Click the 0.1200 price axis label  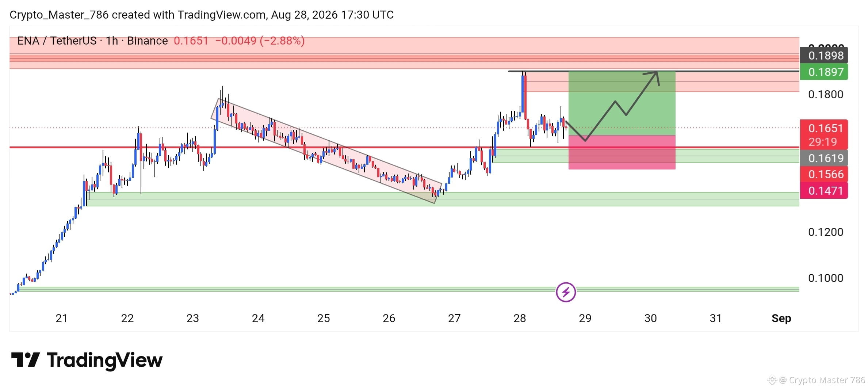tap(826, 232)
